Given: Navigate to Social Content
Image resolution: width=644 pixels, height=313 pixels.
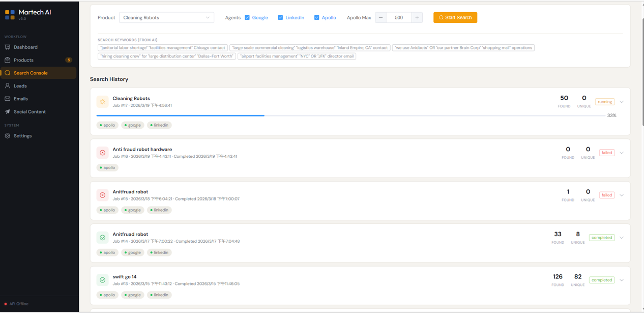Looking at the screenshot, I should click(x=39, y=111).
